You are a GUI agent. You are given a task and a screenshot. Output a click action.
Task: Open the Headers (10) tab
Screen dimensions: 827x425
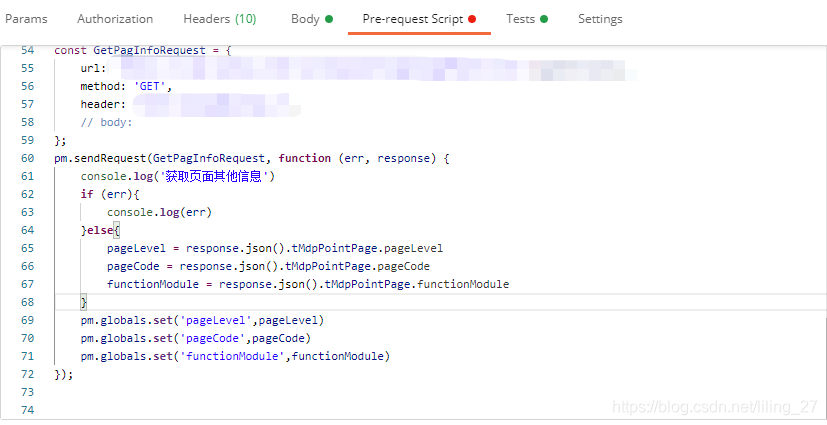point(220,19)
